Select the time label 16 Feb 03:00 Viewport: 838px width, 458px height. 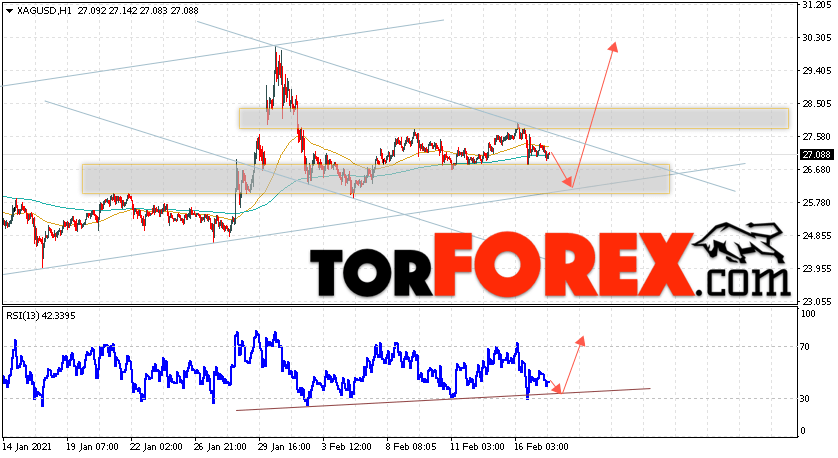[x=541, y=447]
